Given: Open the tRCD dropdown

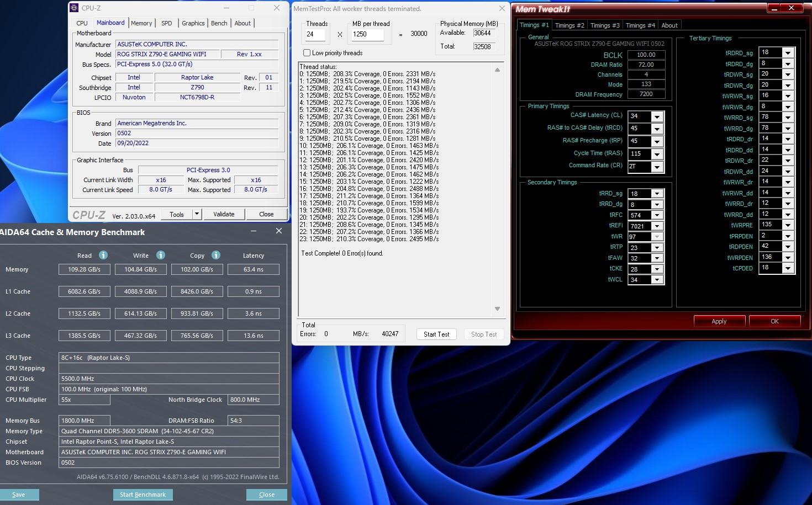Looking at the screenshot, I should tap(657, 129).
